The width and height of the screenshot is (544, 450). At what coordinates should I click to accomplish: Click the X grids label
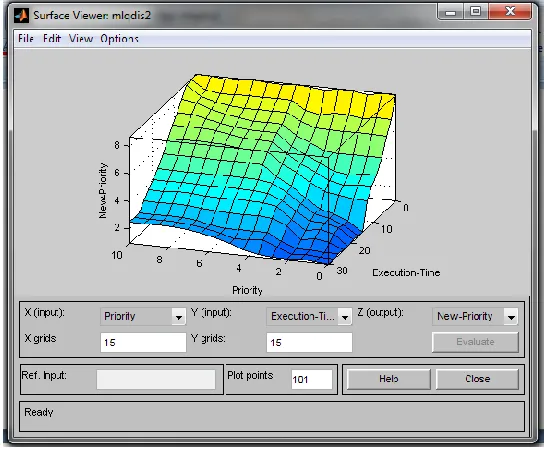pos(40,338)
